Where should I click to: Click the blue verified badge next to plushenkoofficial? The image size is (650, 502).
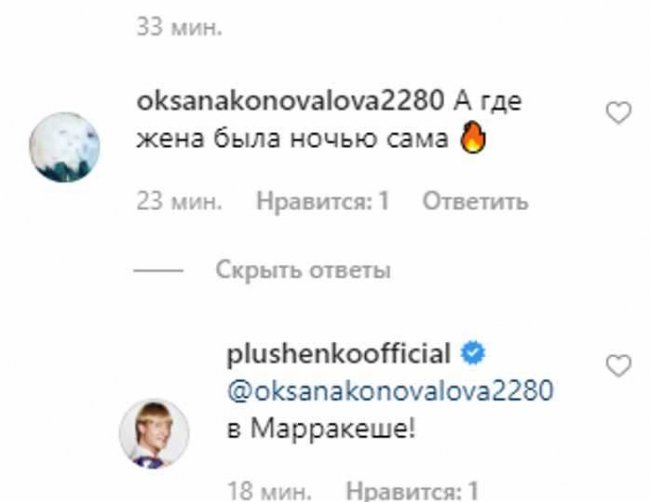tap(473, 353)
